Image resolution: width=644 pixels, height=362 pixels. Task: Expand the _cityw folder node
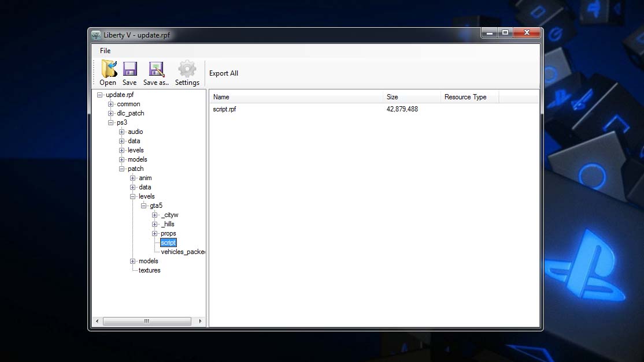point(154,215)
